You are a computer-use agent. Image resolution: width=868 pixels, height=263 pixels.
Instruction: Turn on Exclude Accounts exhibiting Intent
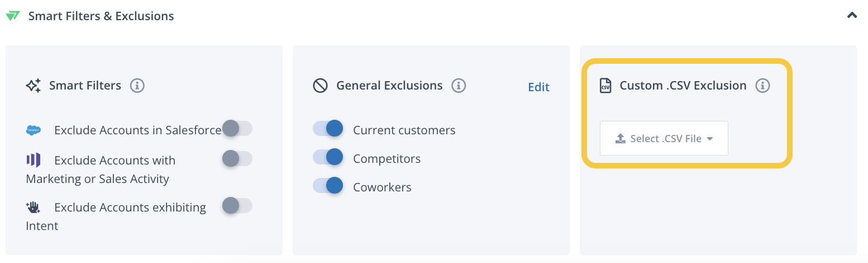(x=237, y=206)
